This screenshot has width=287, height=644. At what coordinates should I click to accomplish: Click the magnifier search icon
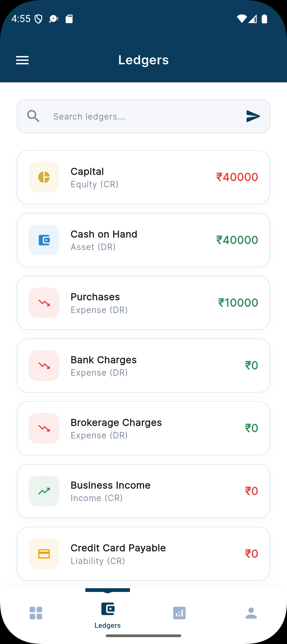[x=33, y=116]
